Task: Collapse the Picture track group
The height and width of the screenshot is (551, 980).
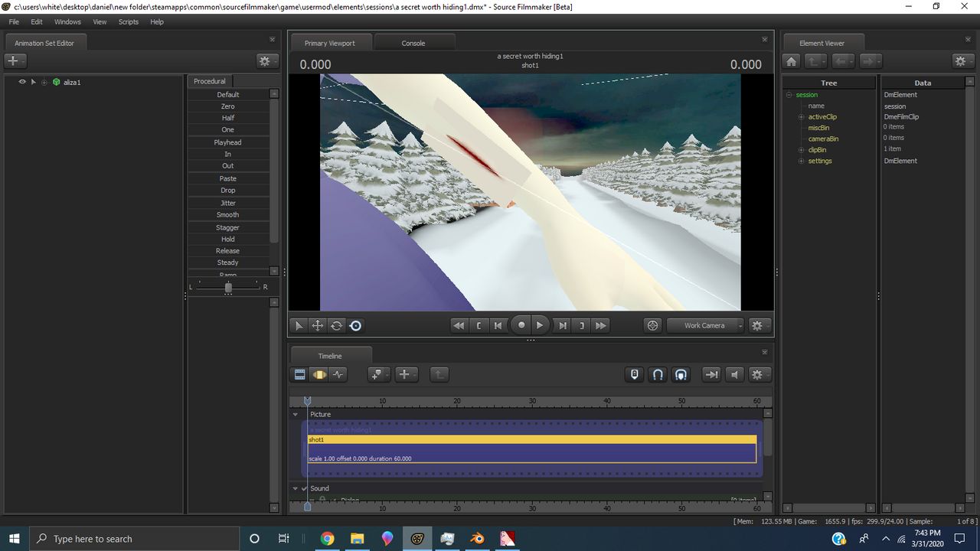Action: click(x=296, y=415)
